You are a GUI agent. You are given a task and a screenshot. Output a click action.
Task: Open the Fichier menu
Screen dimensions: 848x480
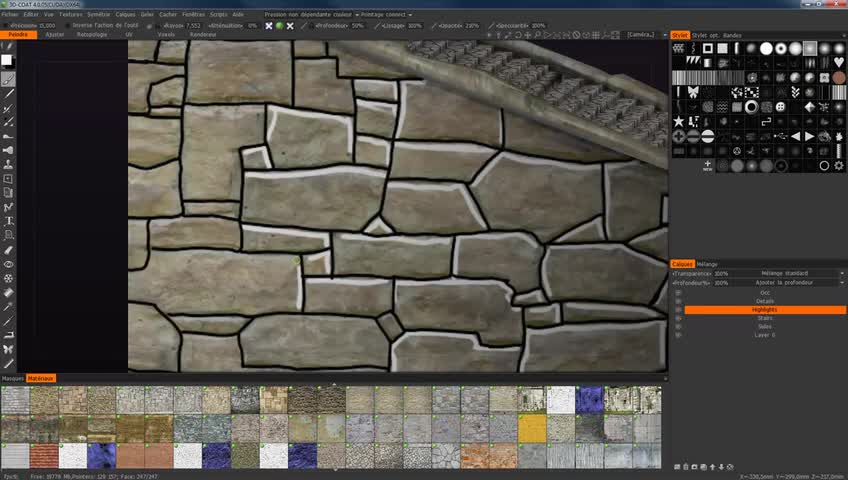point(10,15)
